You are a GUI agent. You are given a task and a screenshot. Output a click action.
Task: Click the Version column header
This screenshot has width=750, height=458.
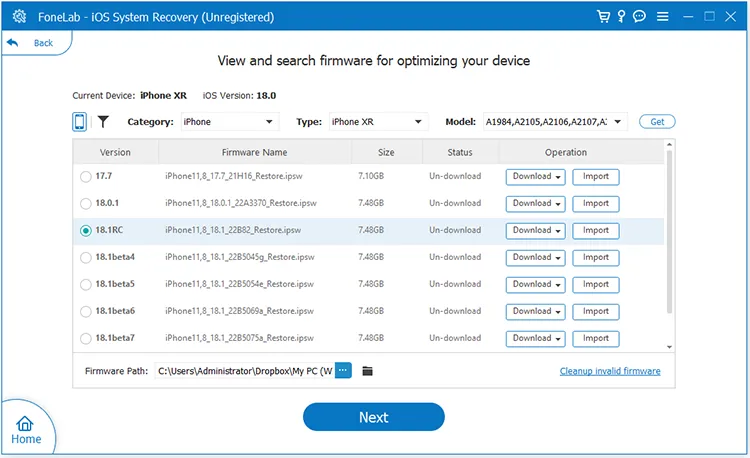coord(115,153)
